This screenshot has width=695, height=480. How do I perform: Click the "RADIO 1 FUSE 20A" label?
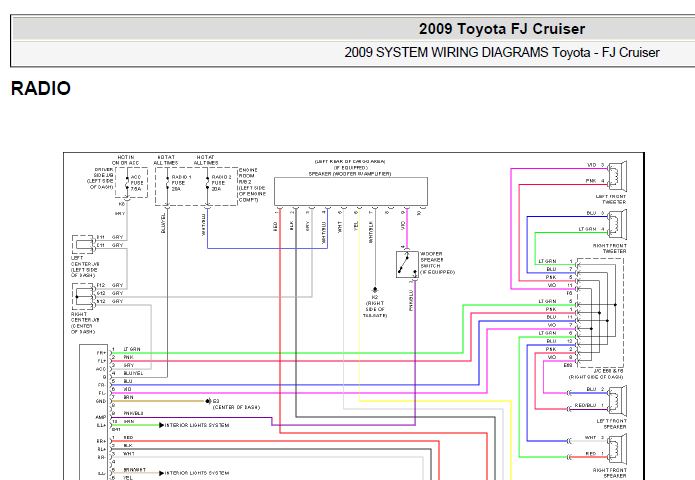pyautogui.click(x=181, y=183)
